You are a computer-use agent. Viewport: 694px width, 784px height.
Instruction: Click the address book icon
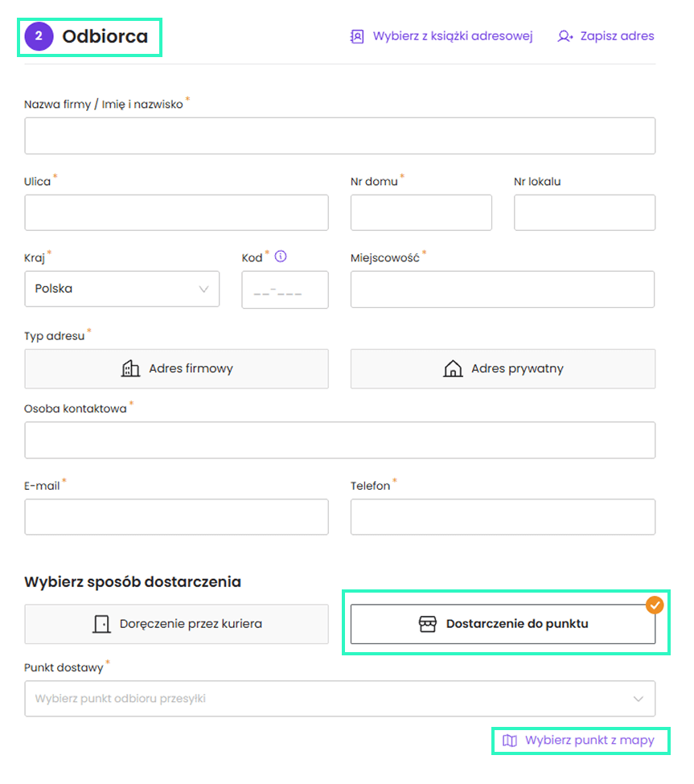(x=357, y=36)
